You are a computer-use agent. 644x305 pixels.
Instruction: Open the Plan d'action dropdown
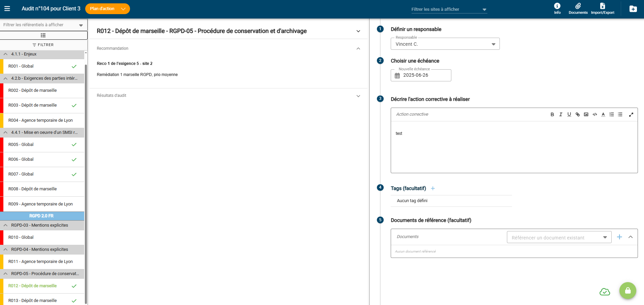pyautogui.click(x=107, y=9)
